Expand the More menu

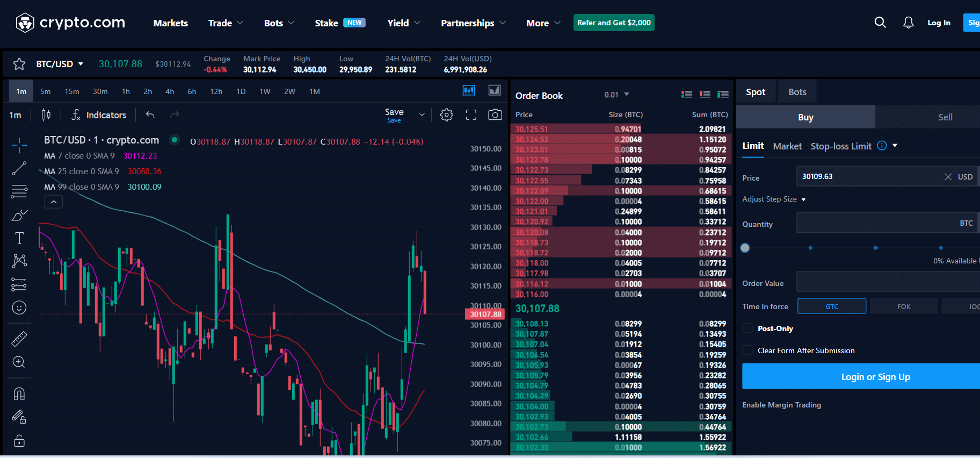pyautogui.click(x=543, y=23)
